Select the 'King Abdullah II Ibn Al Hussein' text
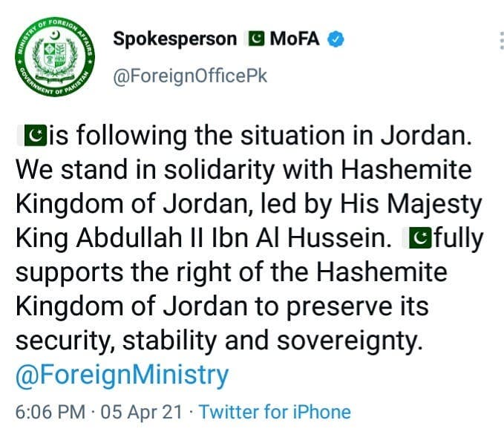Screen dimensions: 504x437 (x=203, y=238)
